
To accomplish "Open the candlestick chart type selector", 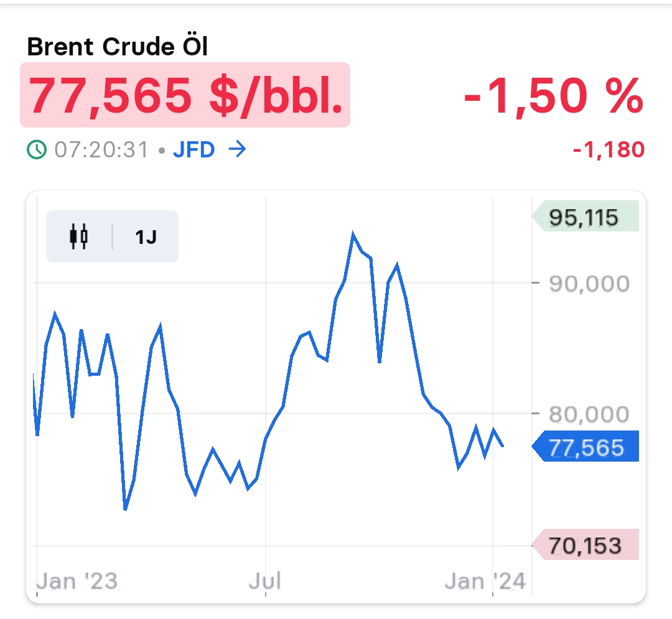I will coord(79,236).
